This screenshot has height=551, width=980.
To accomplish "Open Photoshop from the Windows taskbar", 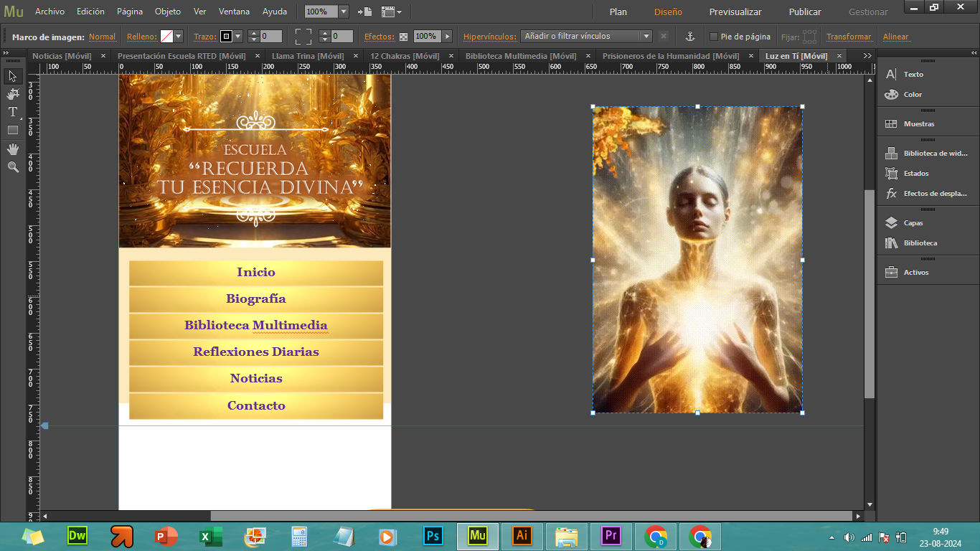I will coord(433,536).
